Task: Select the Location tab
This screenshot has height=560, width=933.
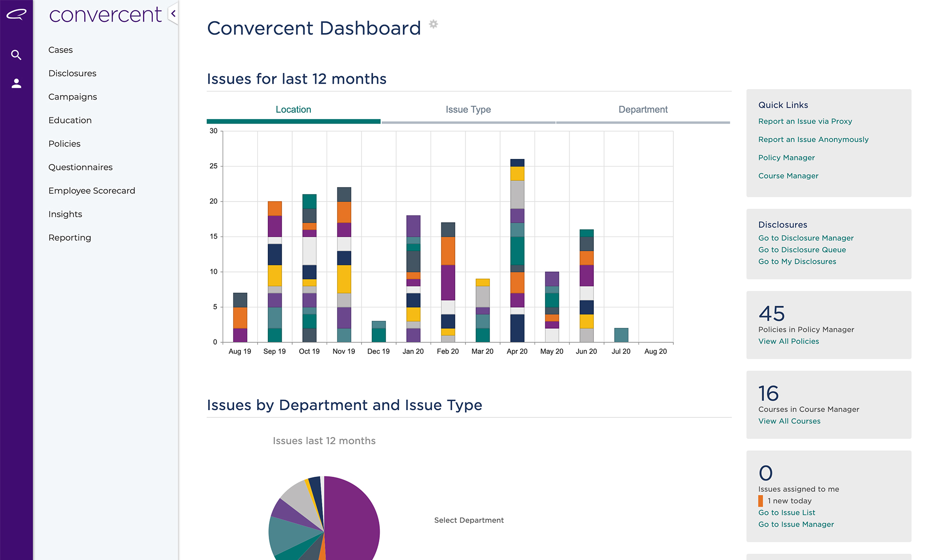Action: coord(293,110)
